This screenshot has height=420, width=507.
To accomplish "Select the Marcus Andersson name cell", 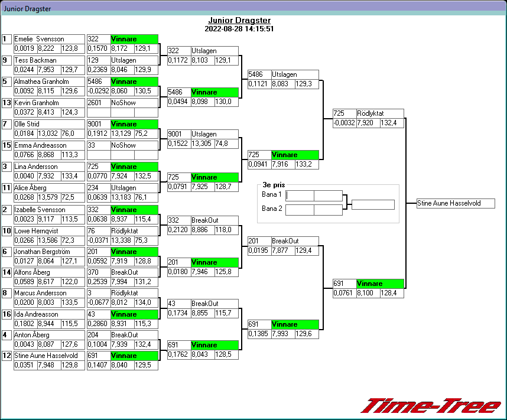I will coord(49,293).
